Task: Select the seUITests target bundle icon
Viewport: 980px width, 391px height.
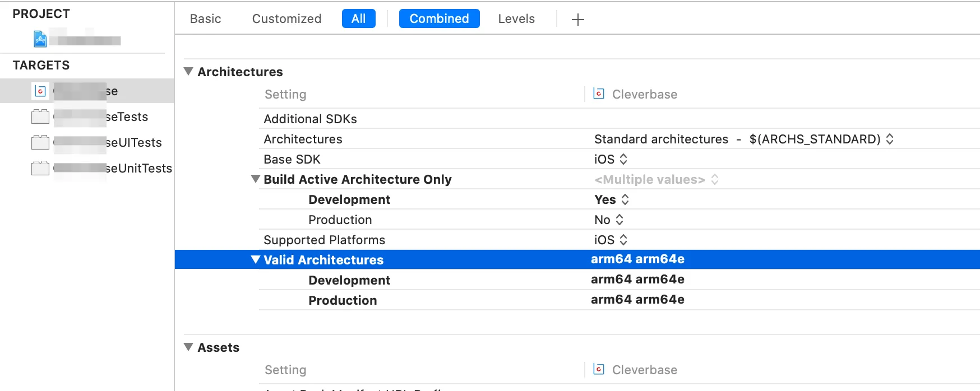Action: coord(40,142)
